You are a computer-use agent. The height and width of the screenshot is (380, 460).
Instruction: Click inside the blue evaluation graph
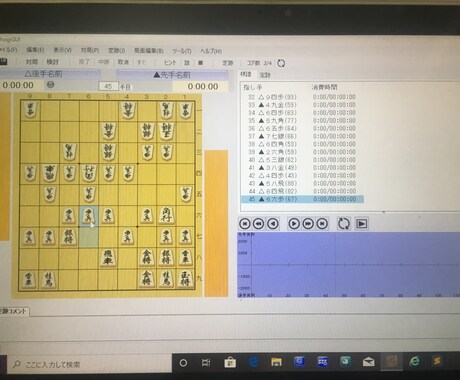coord(348,264)
